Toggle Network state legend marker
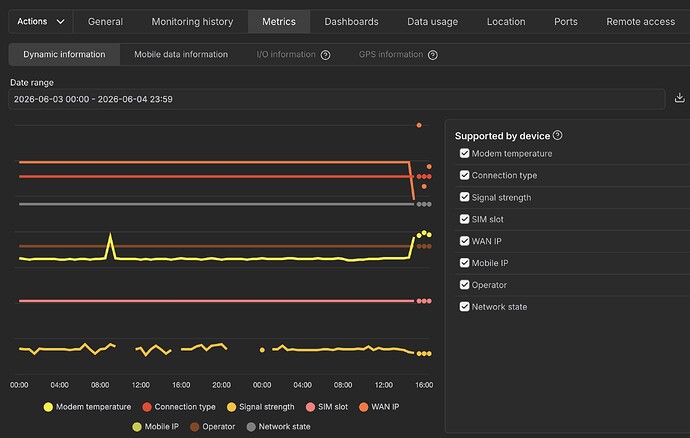This screenshot has width=690, height=438. point(251,427)
